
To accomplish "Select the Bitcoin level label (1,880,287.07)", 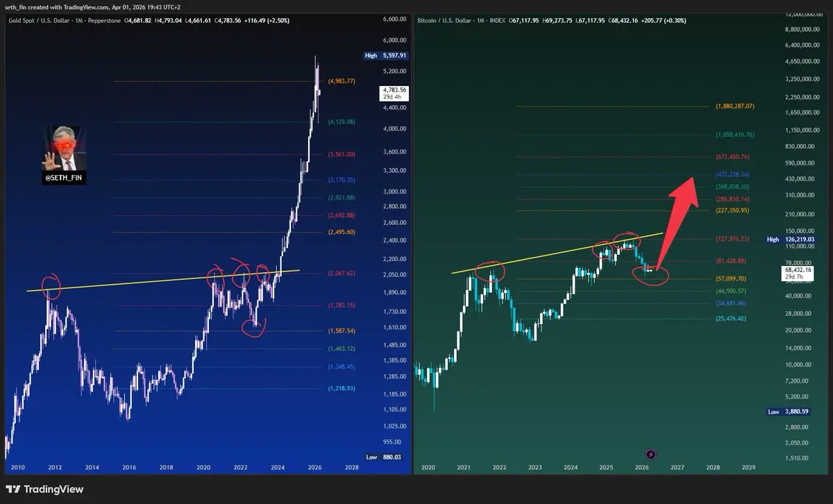I will click(x=734, y=106).
